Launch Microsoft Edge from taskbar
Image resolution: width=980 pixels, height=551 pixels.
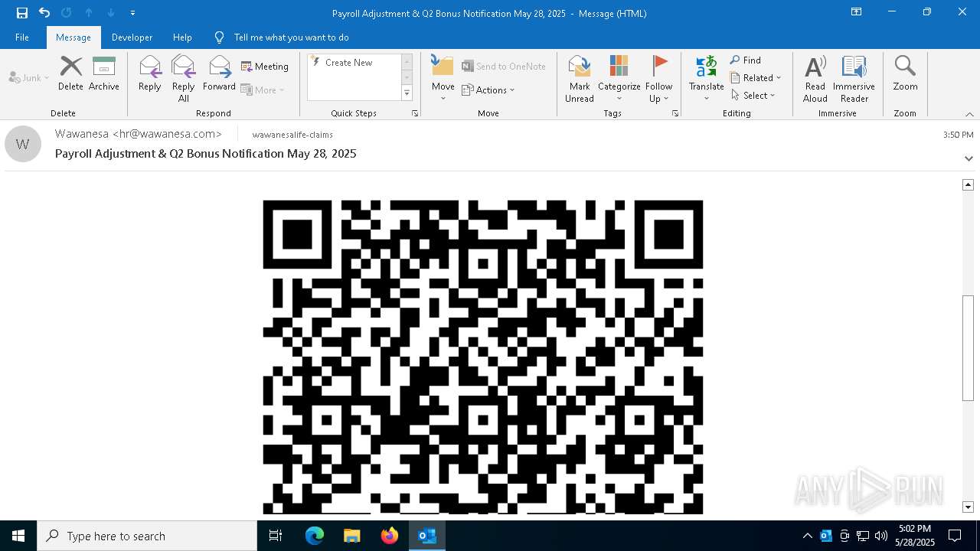[315, 536]
